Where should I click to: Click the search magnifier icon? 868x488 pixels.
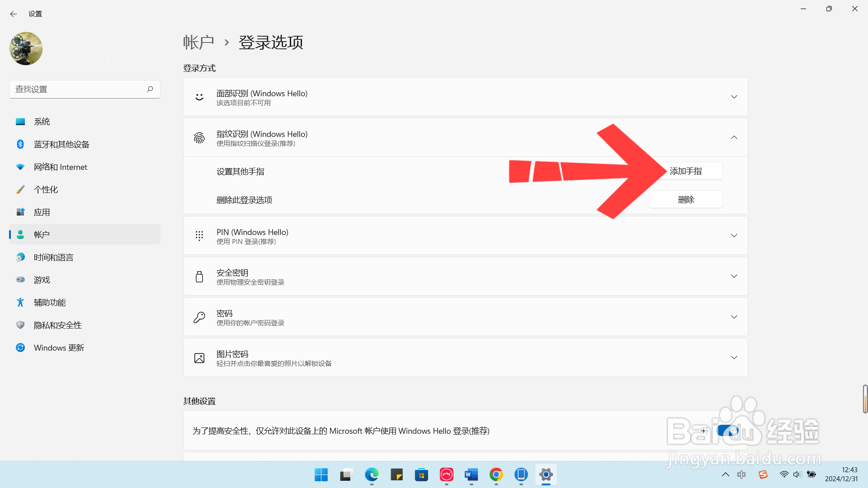(x=150, y=89)
